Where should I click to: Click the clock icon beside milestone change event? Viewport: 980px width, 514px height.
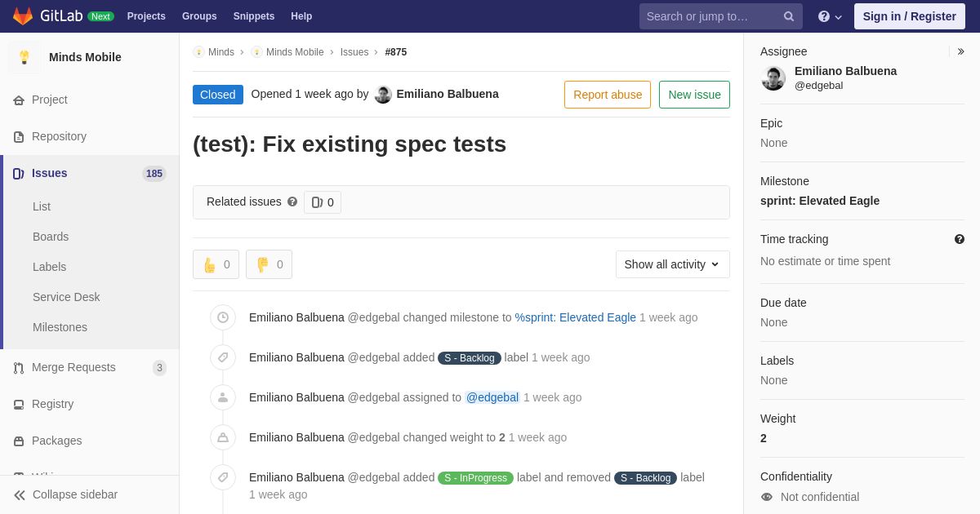(x=223, y=317)
